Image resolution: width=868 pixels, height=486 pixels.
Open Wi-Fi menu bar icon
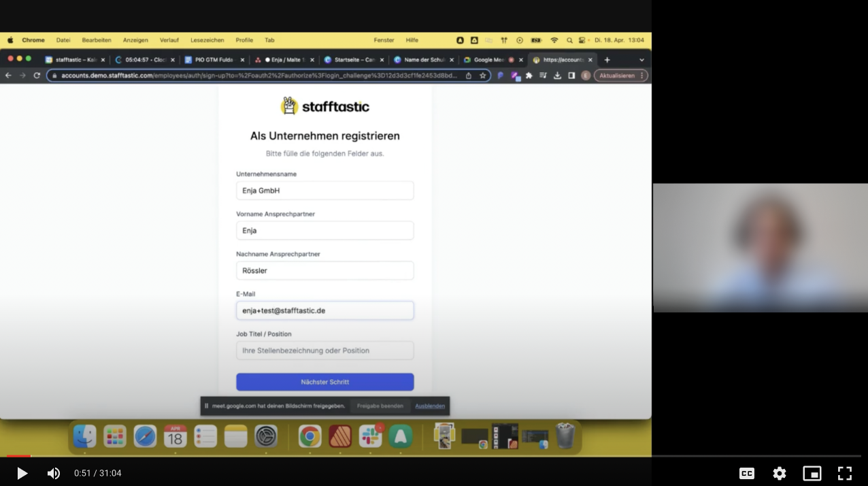pyautogui.click(x=554, y=40)
